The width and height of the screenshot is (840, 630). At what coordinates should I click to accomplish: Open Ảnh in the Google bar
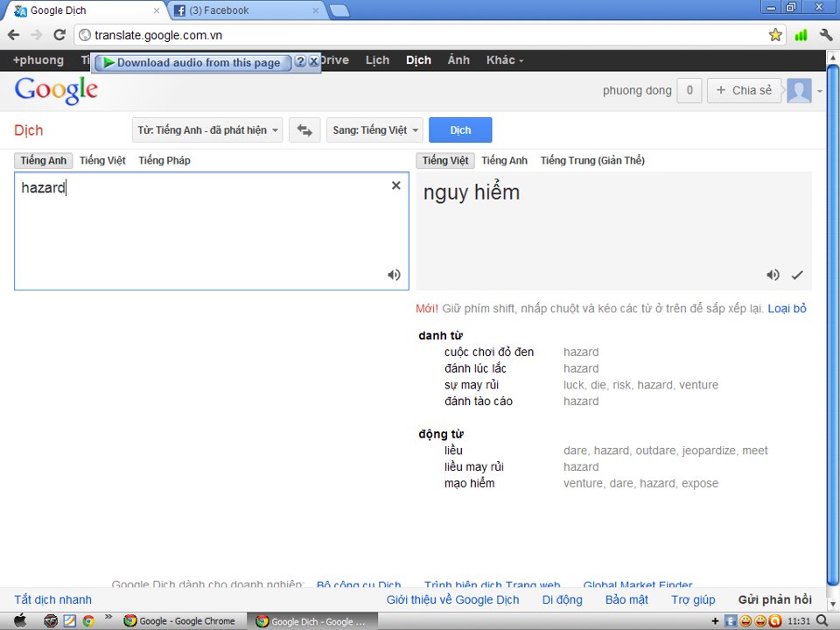458,60
